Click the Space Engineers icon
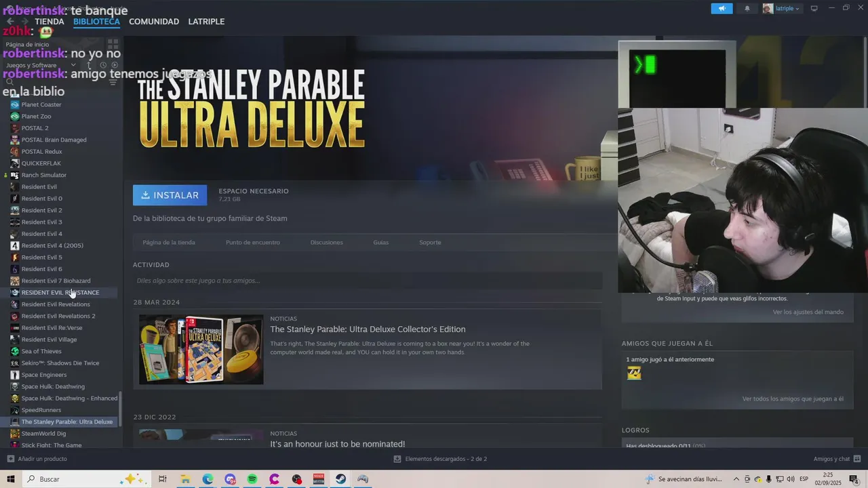This screenshot has height=488, width=868. point(15,375)
